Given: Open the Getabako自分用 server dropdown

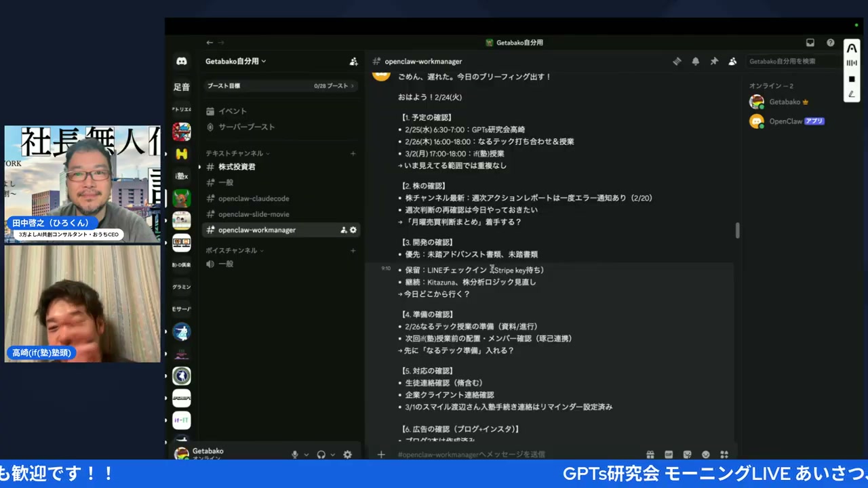Looking at the screenshot, I should (235, 61).
